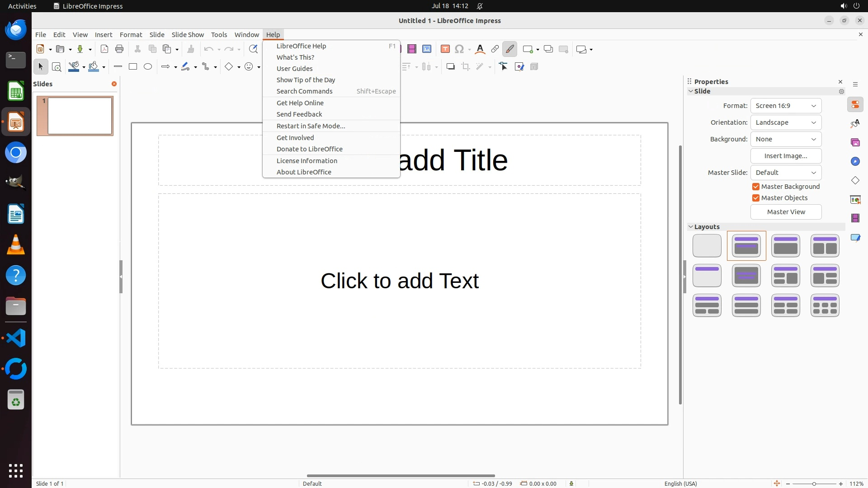Click the Export as PDF icon

tap(104, 49)
